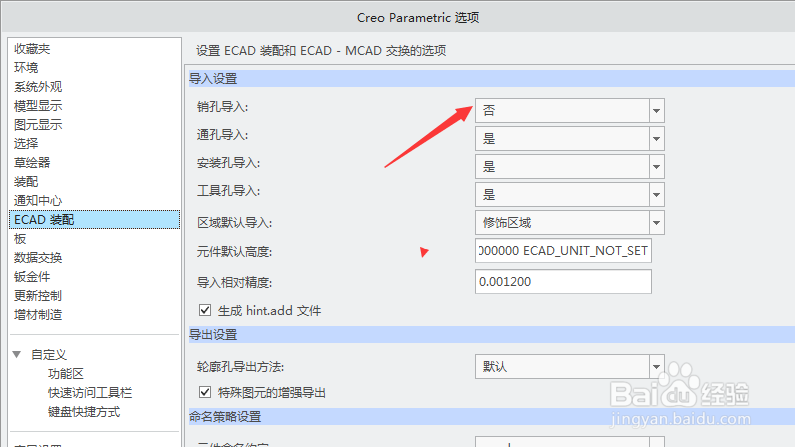Open 功能区 customization page
The width and height of the screenshot is (795, 447).
[66, 374]
